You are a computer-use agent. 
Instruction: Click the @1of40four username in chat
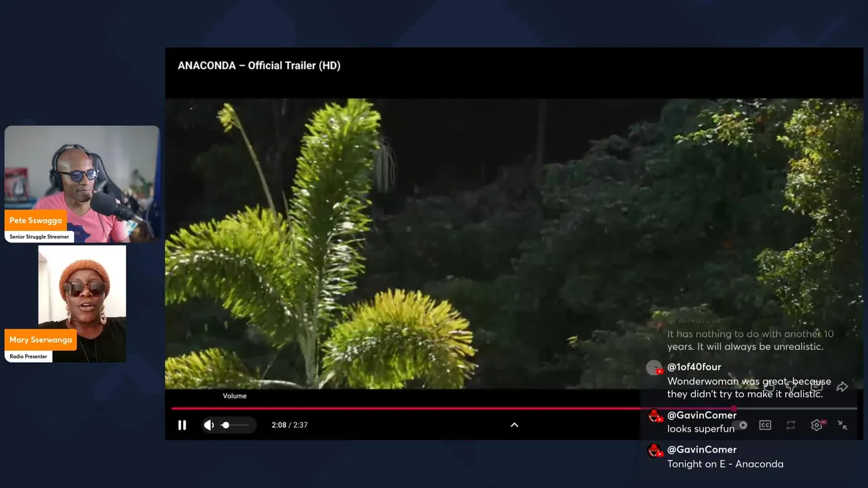click(694, 367)
